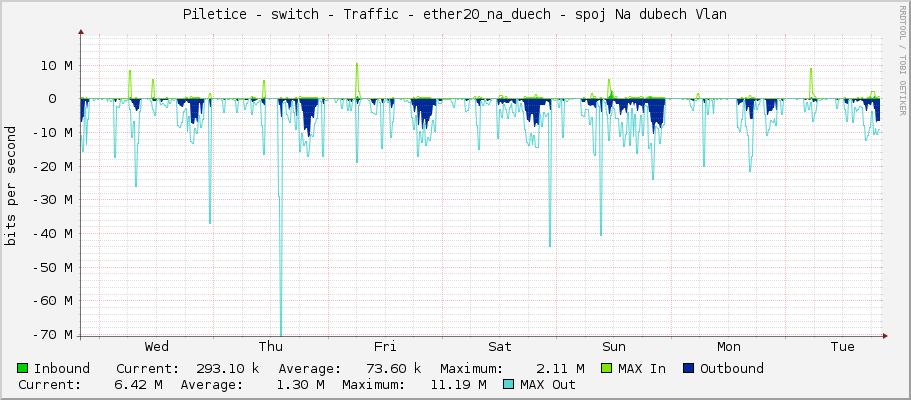
Task: Click the 'Outbound' legend label
Action: (732, 368)
